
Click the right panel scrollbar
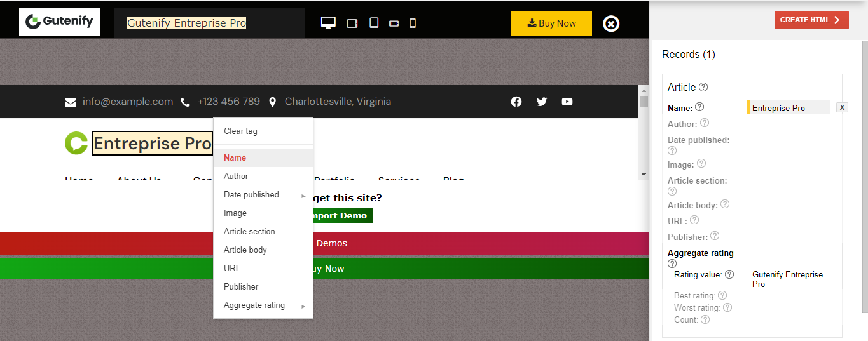click(x=864, y=178)
